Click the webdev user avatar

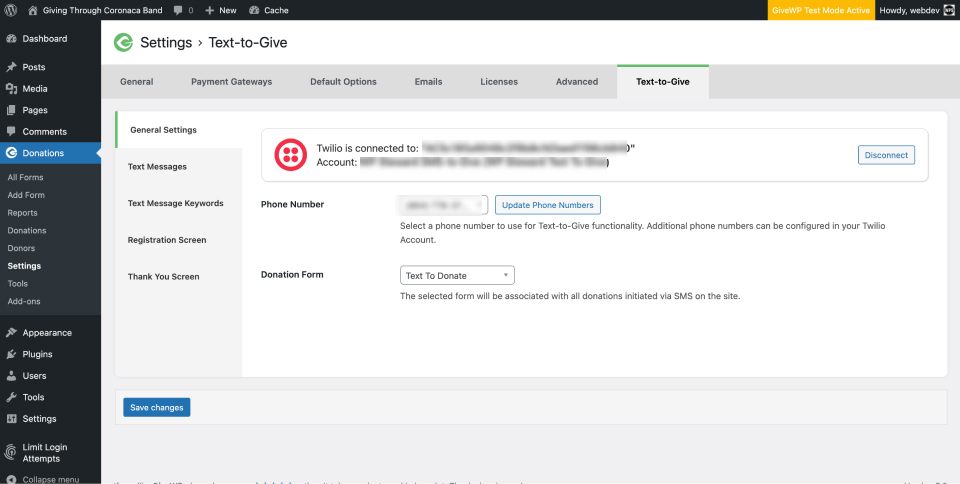point(948,10)
